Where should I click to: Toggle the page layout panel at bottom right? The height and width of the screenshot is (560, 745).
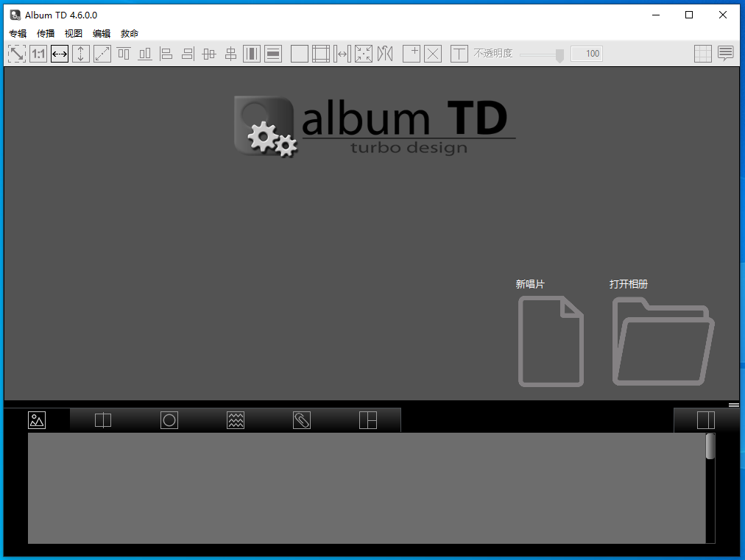coord(706,420)
